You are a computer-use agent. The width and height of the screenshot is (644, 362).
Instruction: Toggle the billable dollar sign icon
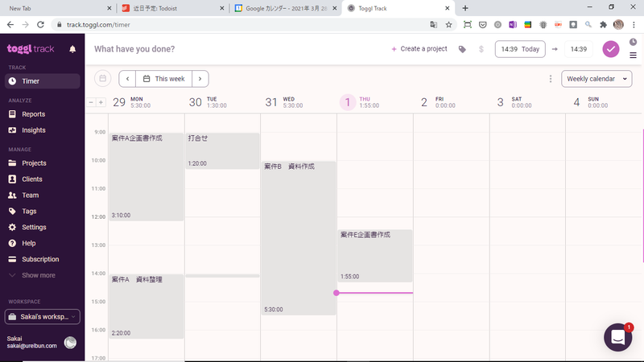pos(481,49)
